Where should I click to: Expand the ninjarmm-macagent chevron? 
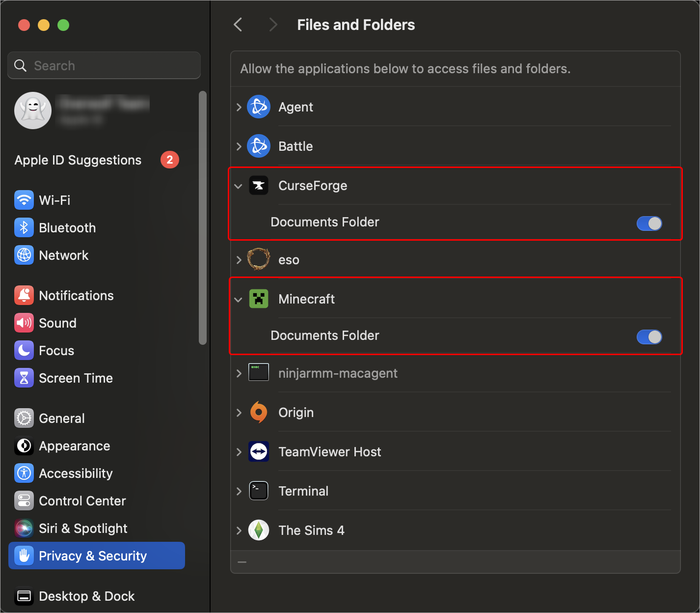[239, 373]
